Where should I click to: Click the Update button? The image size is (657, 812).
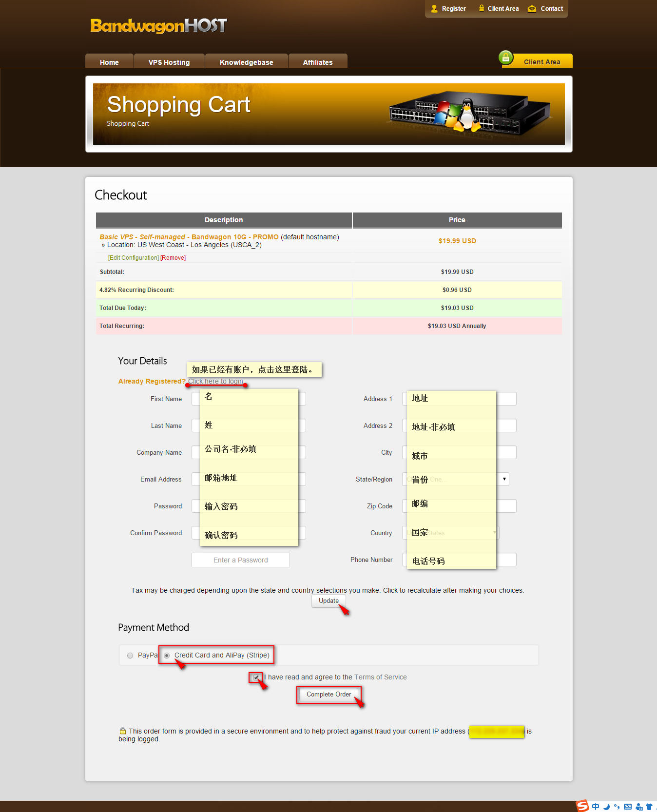click(328, 601)
